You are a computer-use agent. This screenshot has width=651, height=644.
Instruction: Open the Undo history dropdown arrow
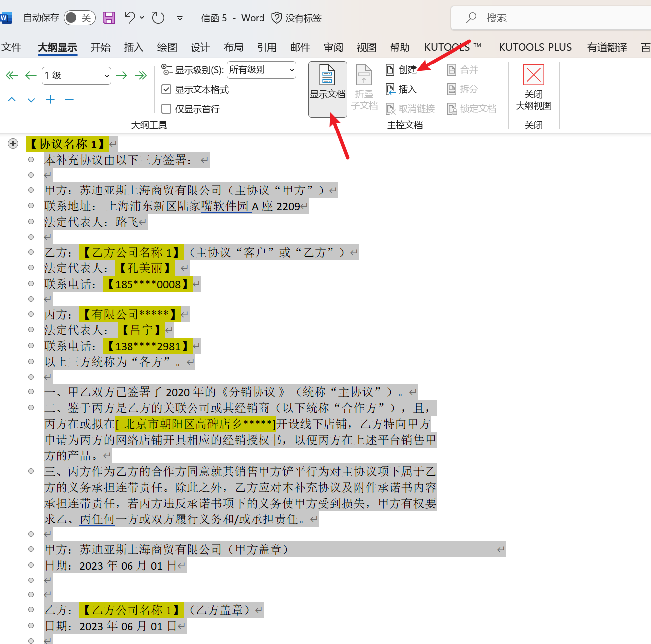pos(142,18)
